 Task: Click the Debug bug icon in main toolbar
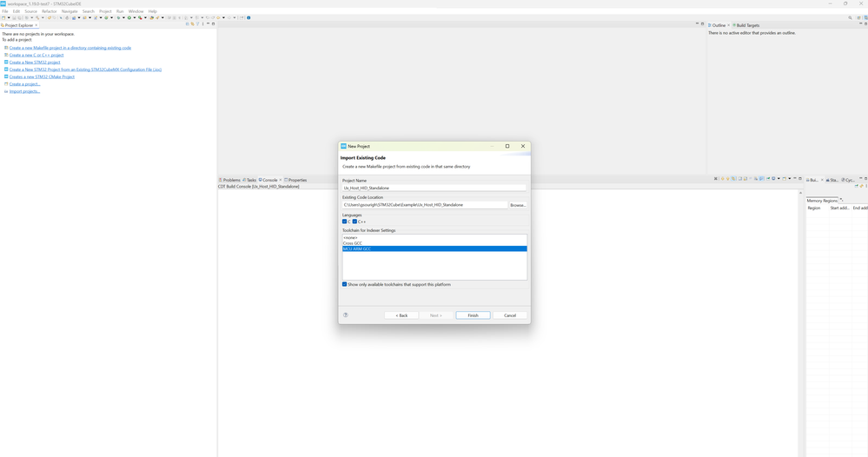point(118,17)
